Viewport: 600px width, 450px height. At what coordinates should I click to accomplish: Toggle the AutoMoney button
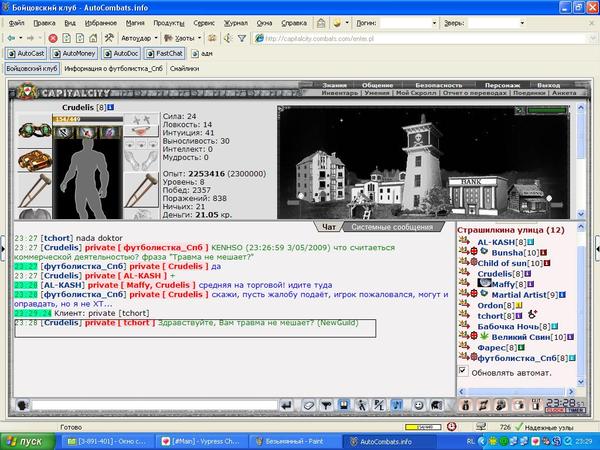tap(74, 54)
